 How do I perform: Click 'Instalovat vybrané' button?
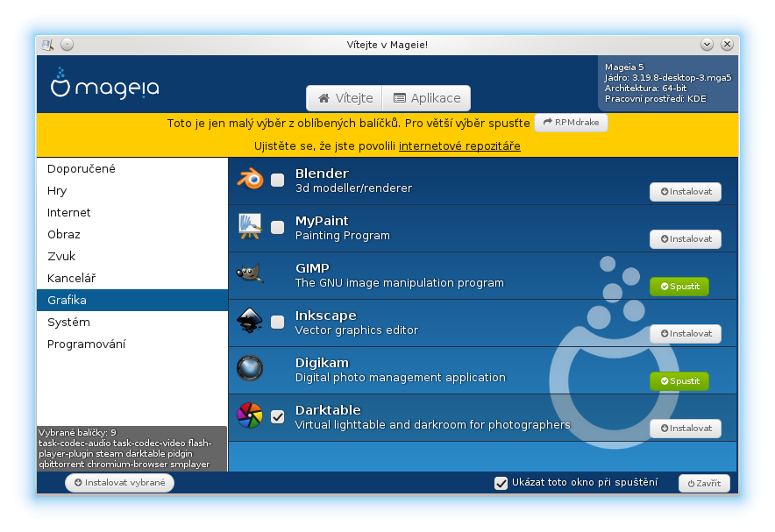click(x=119, y=483)
